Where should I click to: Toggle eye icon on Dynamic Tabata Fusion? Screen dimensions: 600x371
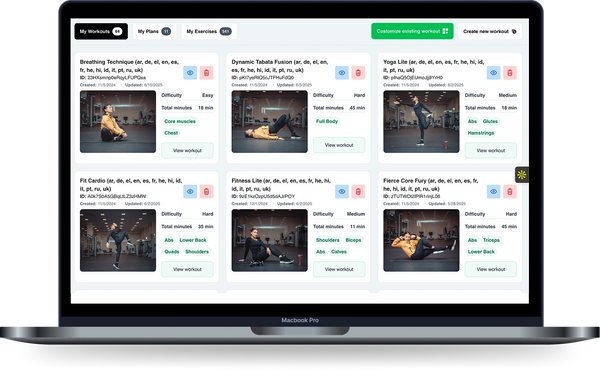[x=342, y=73]
